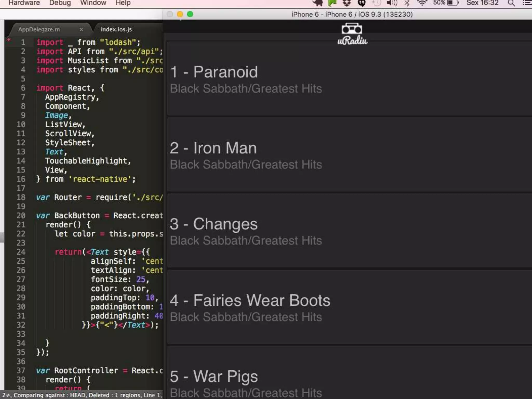Image resolution: width=532 pixels, height=399 pixels.
Task: Click the green flag menu bar icon
Action: click(x=332, y=3)
